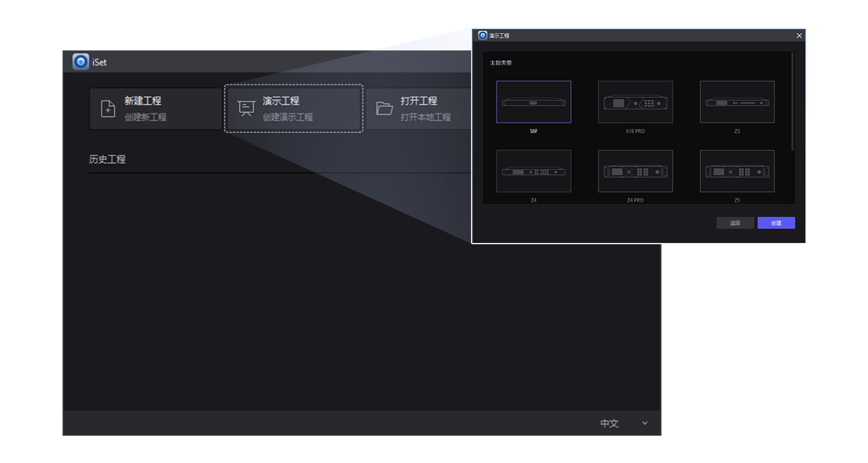Choose the X16 PRO controller device

[x=635, y=102]
